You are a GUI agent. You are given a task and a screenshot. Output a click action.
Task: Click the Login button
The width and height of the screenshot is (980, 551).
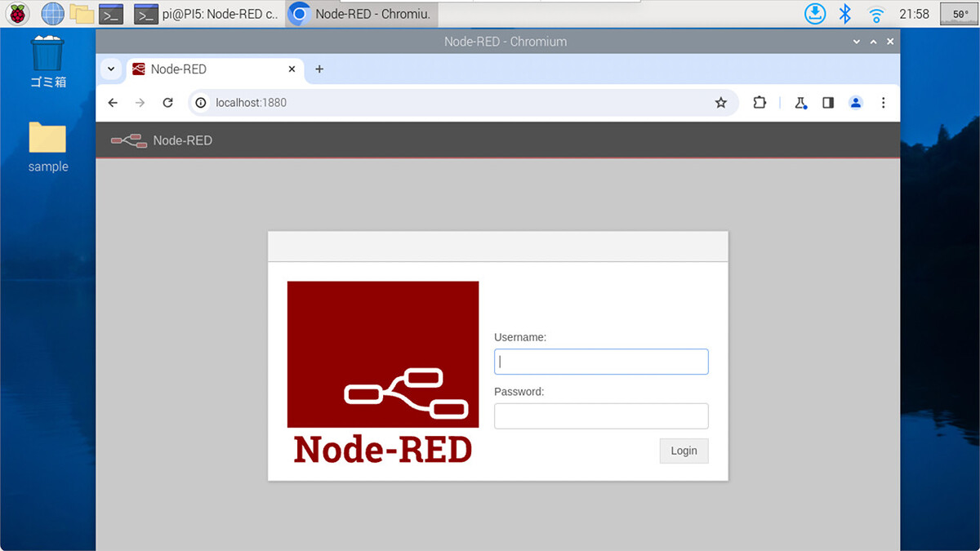[684, 451]
